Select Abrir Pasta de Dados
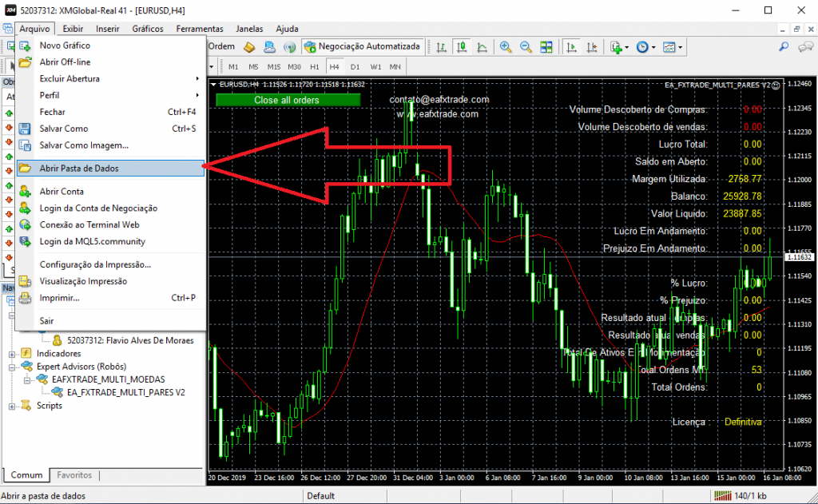This screenshot has width=818, height=504. (110, 168)
